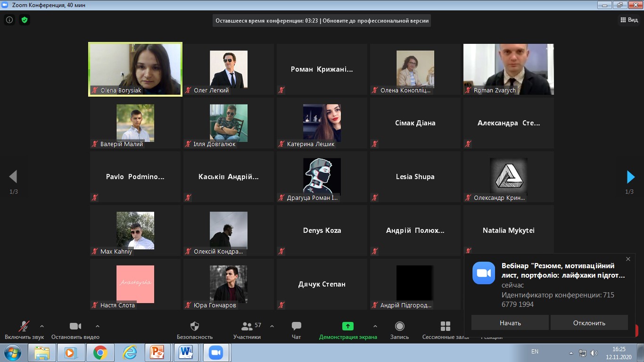644x362 pixels.
Task: Select Олег Легкий participant tile
Action: coord(229,69)
